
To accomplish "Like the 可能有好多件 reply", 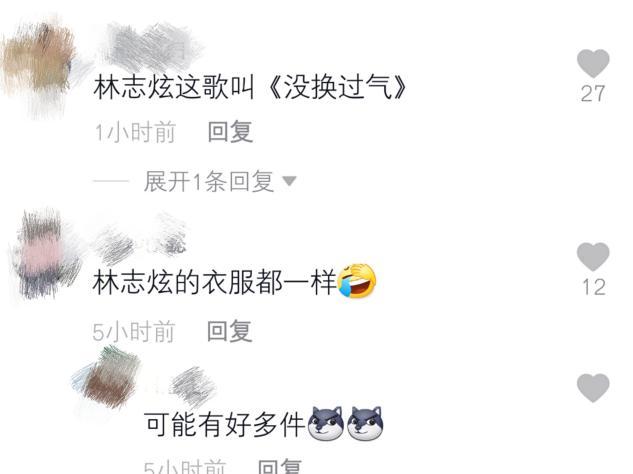I will [x=593, y=388].
